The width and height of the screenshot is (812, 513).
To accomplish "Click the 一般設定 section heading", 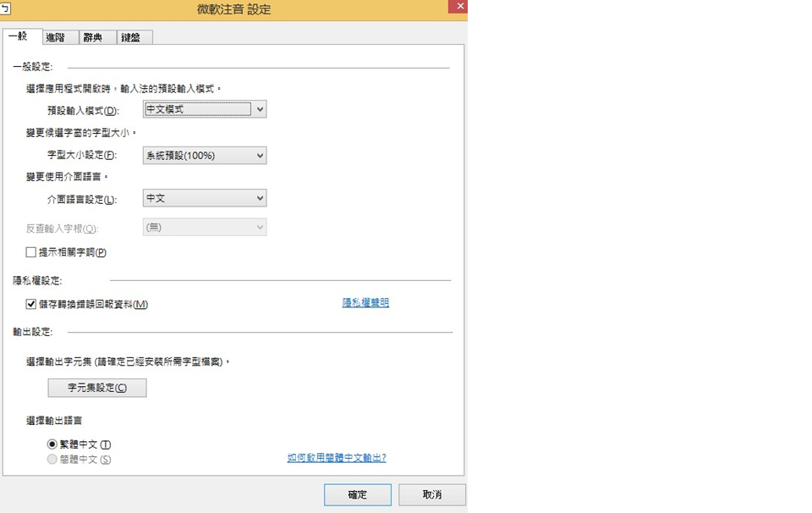I will point(33,67).
